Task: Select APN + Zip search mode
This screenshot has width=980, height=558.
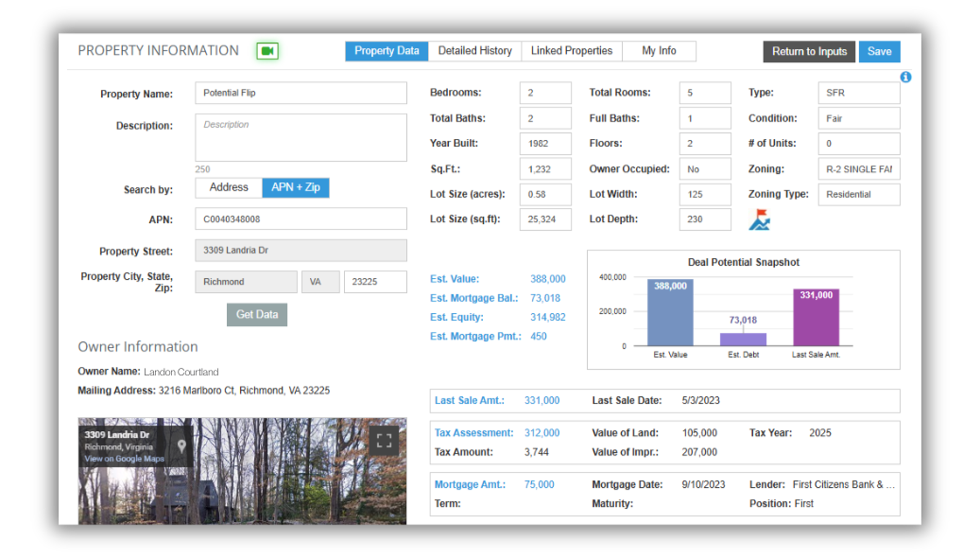Action: [296, 188]
